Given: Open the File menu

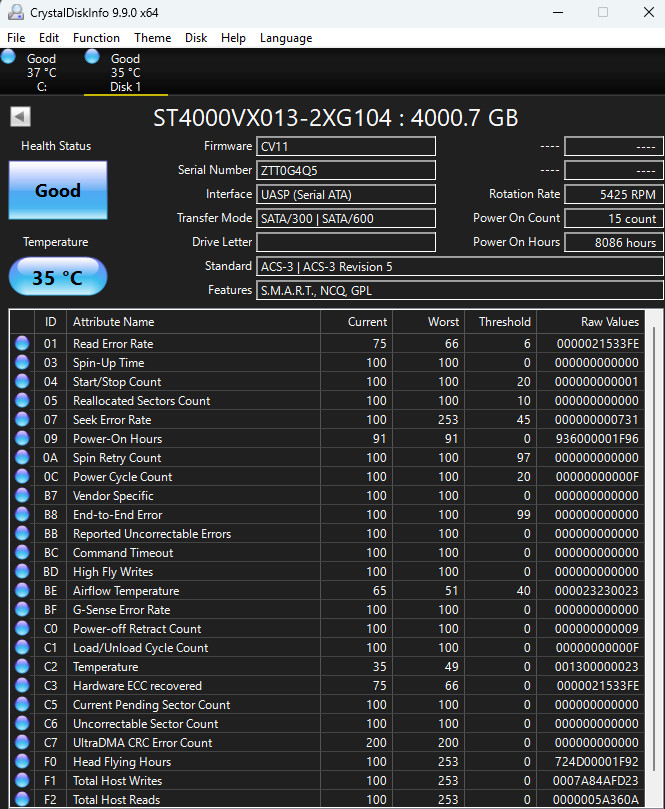Looking at the screenshot, I should (x=16, y=38).
